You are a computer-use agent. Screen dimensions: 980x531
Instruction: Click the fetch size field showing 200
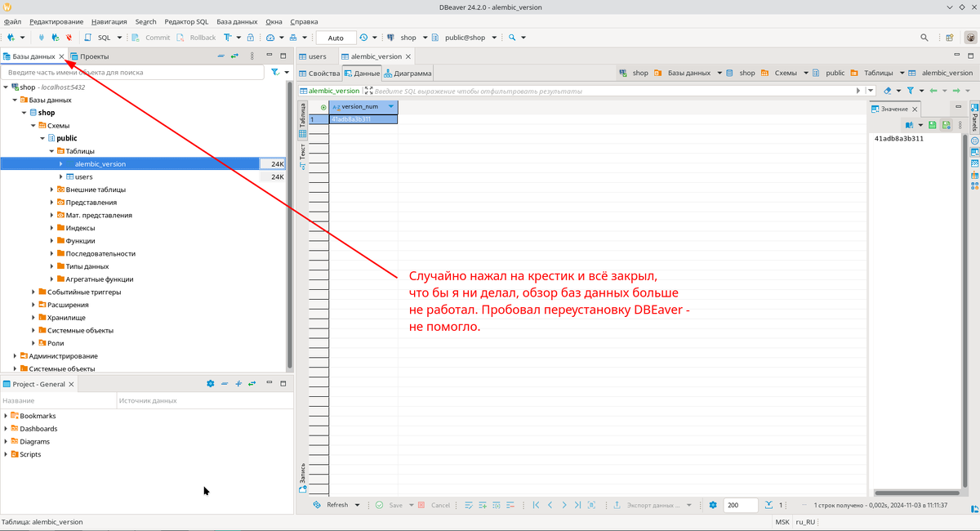tap(741, 505)
